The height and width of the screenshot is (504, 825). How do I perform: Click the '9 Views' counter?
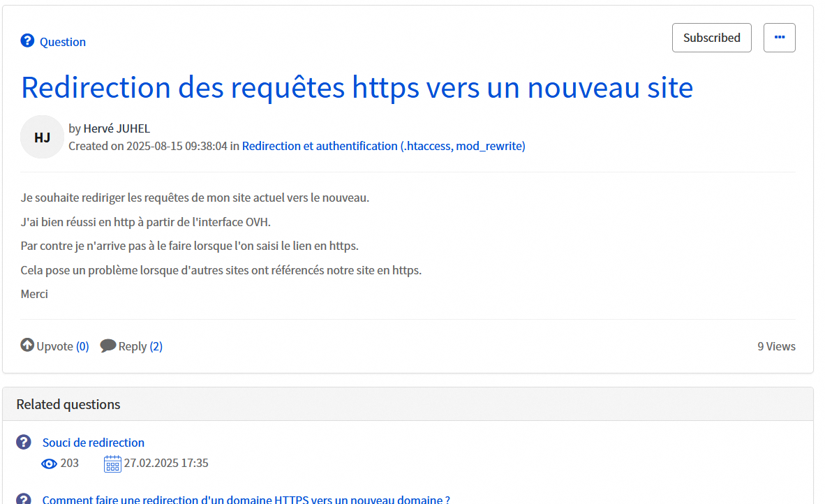coord(776,346)
